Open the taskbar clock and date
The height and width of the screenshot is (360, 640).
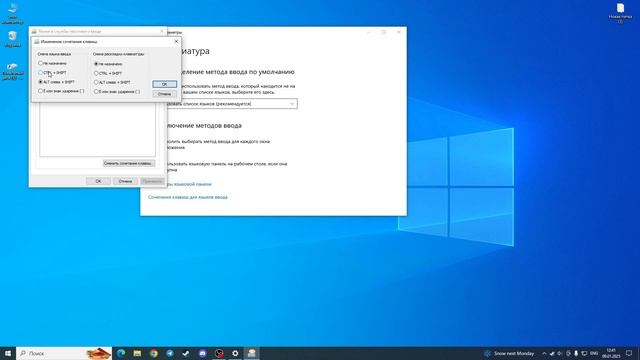point(611,353)
